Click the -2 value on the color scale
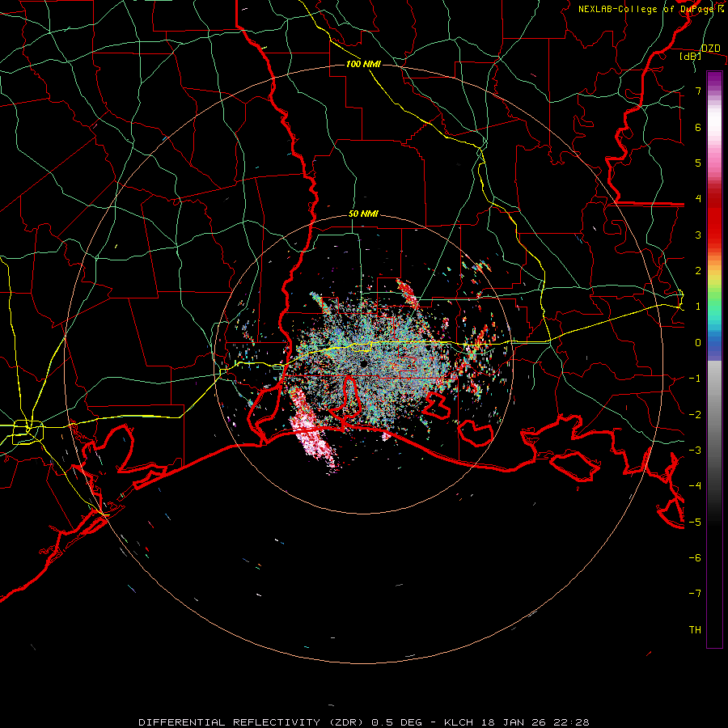 [695, 415]
